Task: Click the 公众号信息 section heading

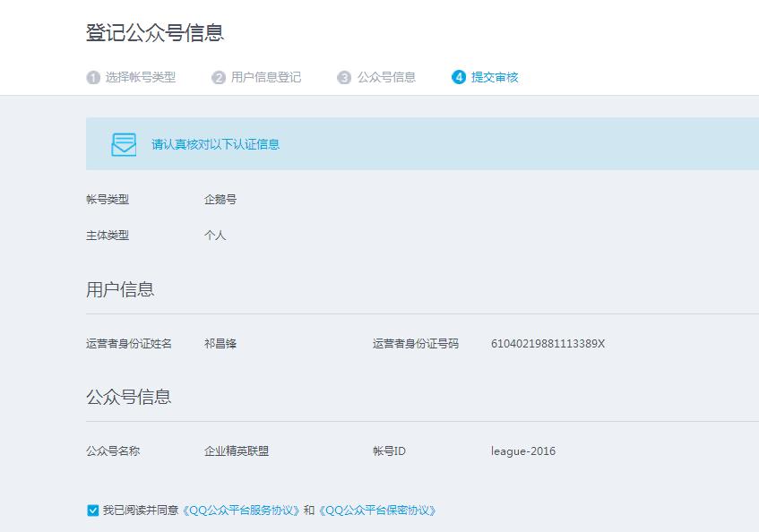Action: pyautogui.click(x=130, y=396)
